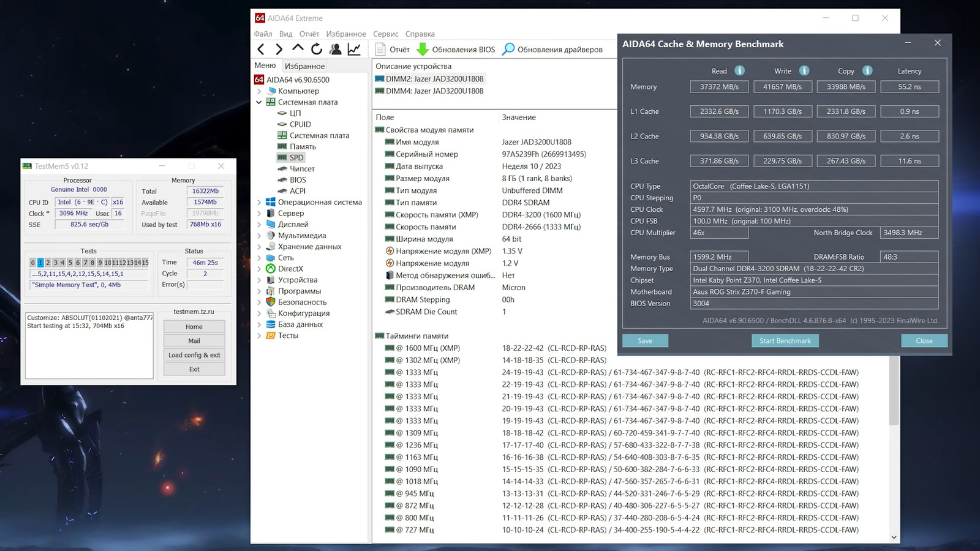The width and height of the screenshot is (980, 551).
Task: Select the CPUID tree item
Action: (x=300, y=124)
